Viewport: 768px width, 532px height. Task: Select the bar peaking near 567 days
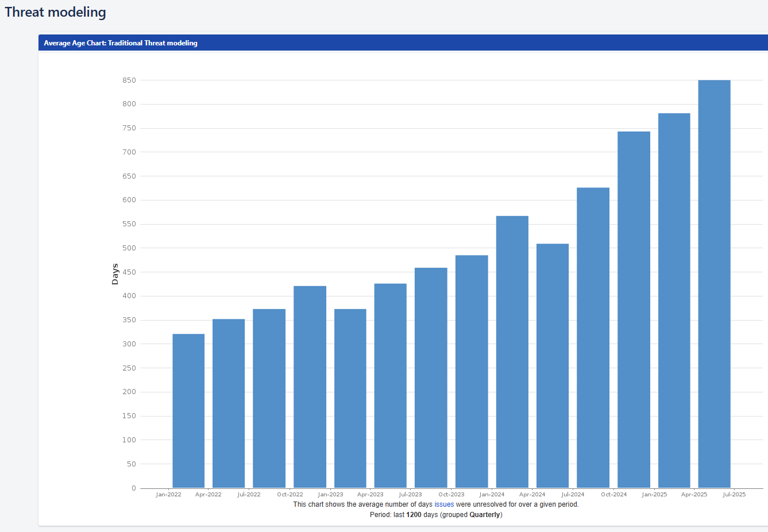[x=512, y=352]
